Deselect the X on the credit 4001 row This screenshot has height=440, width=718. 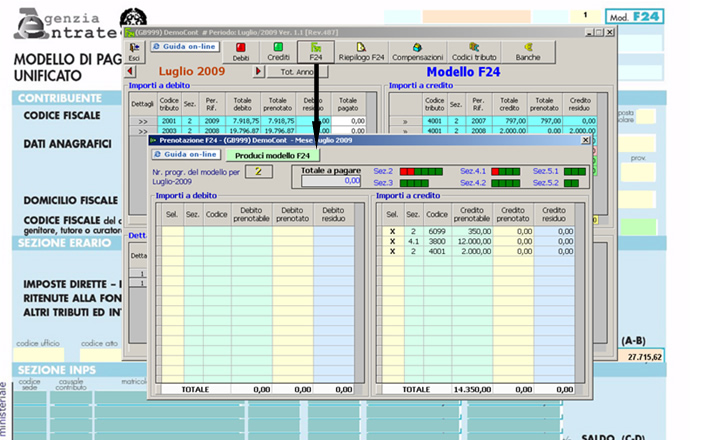click(392, 251)
